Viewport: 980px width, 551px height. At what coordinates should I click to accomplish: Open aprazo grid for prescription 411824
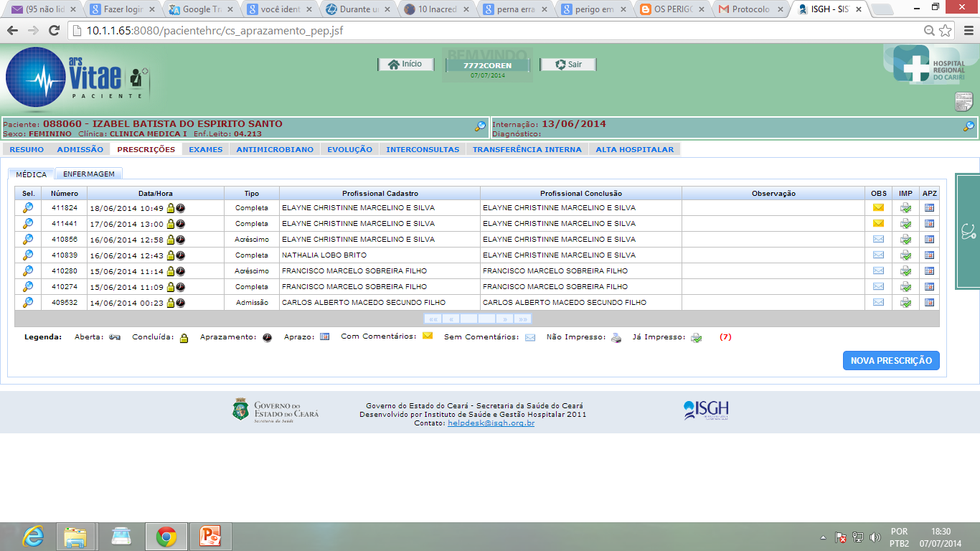(x=930, y=208)
